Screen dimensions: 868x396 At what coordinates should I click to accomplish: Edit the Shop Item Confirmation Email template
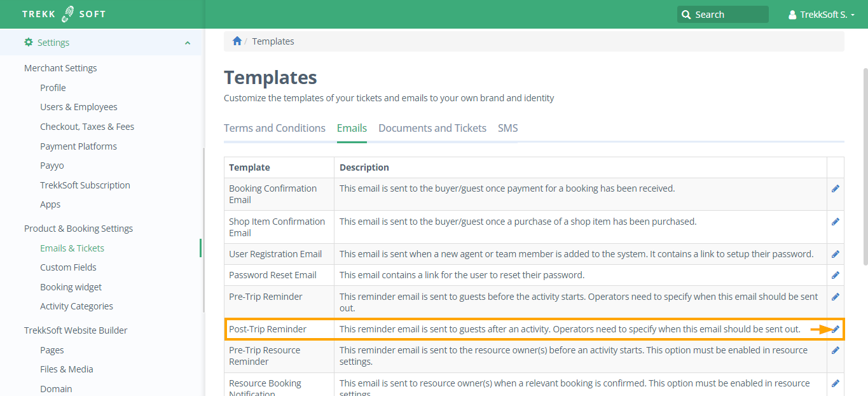[x=835, y=222]
